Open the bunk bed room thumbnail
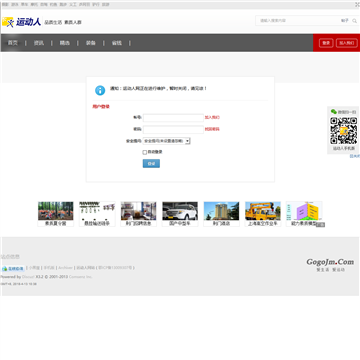The height and width of the screenshot is (360, 360). (x=138, y=211)
